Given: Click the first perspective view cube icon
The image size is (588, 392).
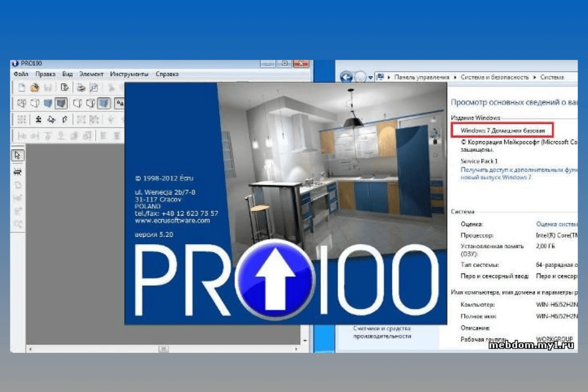Looking at the screenshot, I should (x=21, y=103).
